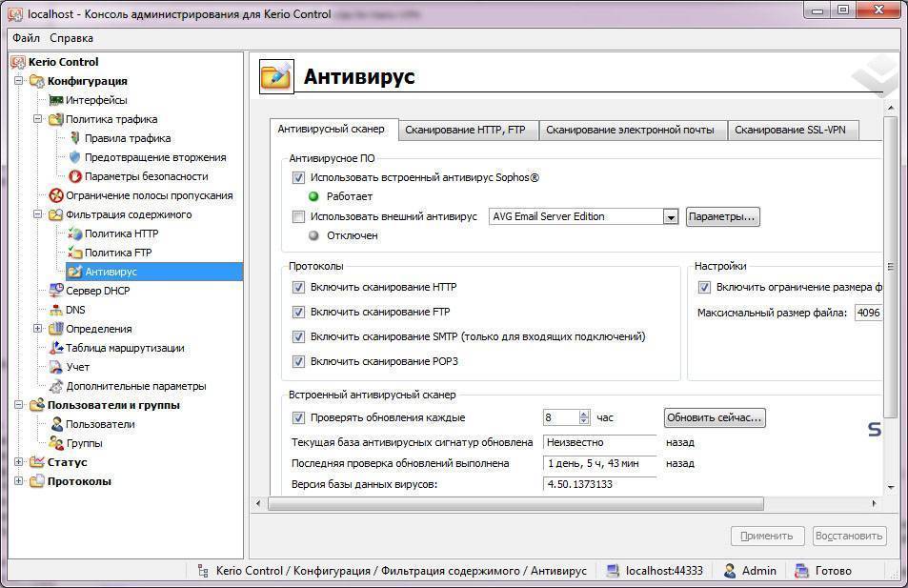908x588 pixels.
Task: Open the Сервер DHCP icon
Action: point(56,291)
